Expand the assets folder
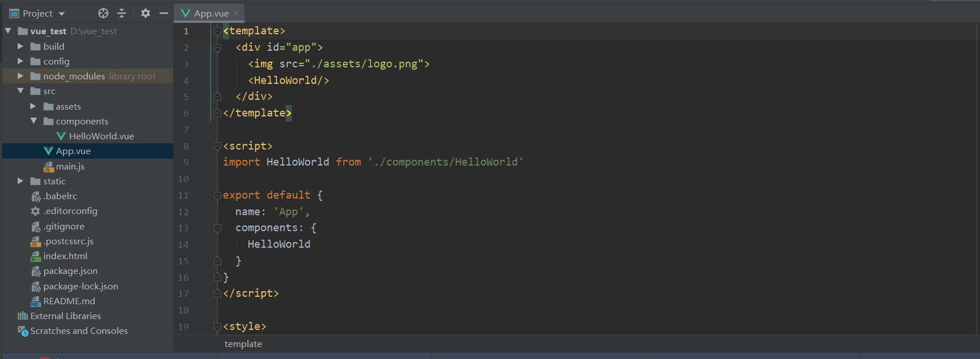The image size is (980, 359). (33, 106)
